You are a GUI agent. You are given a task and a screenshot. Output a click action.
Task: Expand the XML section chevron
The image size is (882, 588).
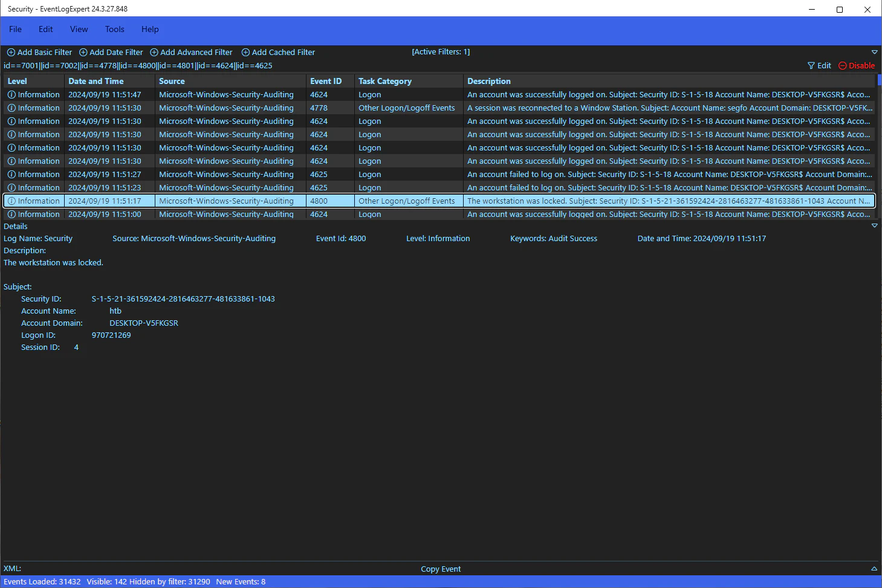874,569
